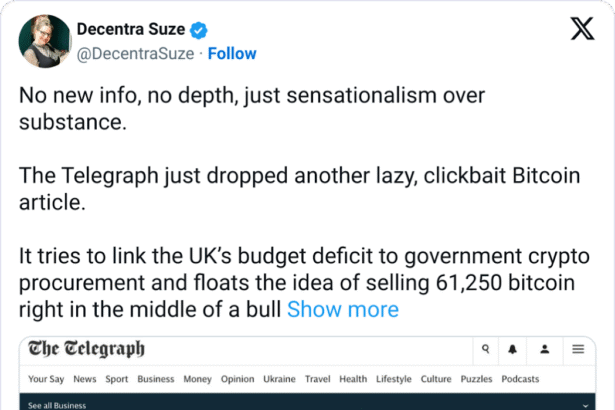Follow @DecentraSuze
Viewport: 615px width, 410px height.
[232, 53]
